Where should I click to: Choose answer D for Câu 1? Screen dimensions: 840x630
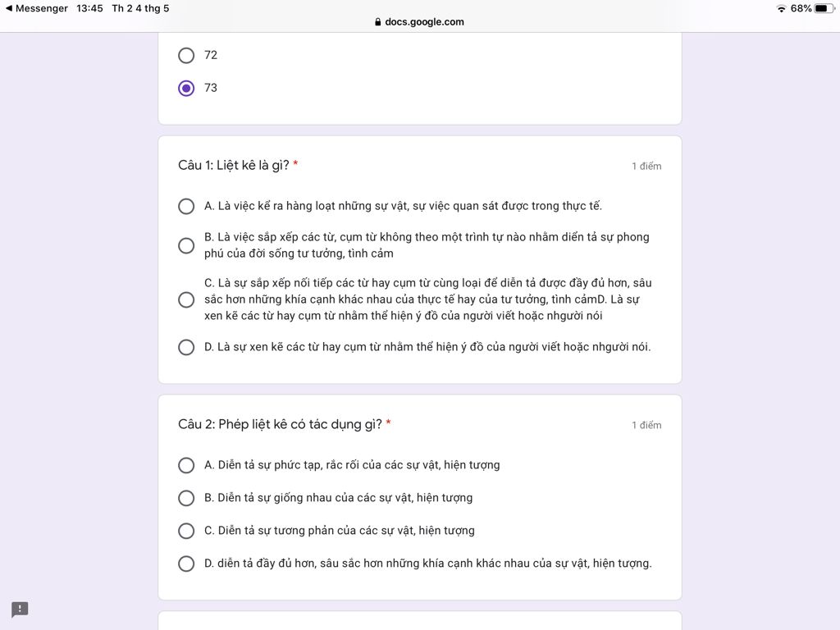click(186, 347)
